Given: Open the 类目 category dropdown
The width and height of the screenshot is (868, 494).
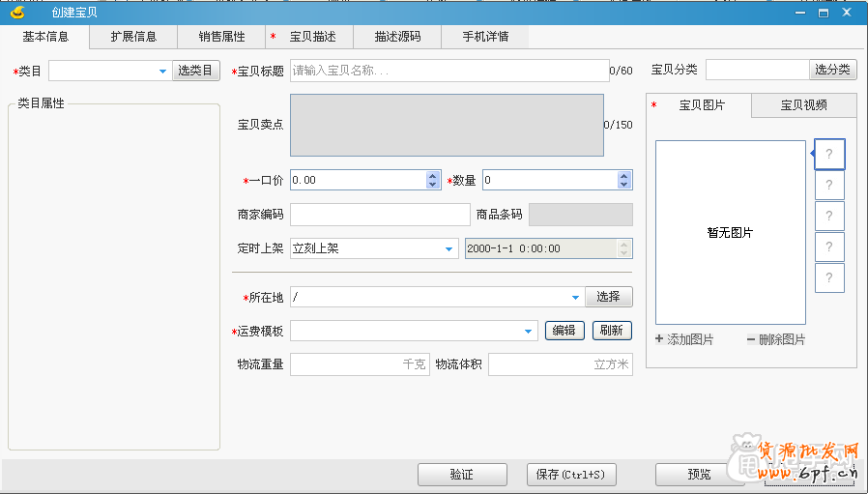Looking at the screenshot, I should [x=162, y=71].
